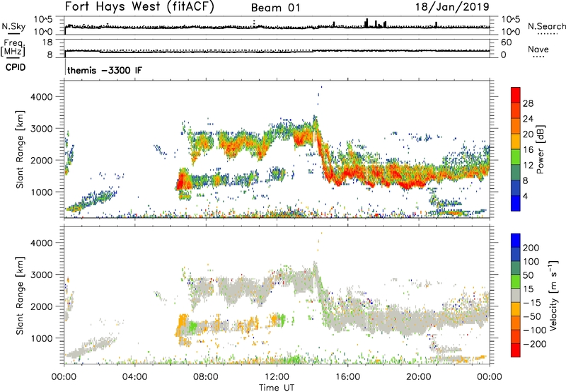
Task: Pick the bright blue bottom power colorbar segment
Action: (516, 203)
